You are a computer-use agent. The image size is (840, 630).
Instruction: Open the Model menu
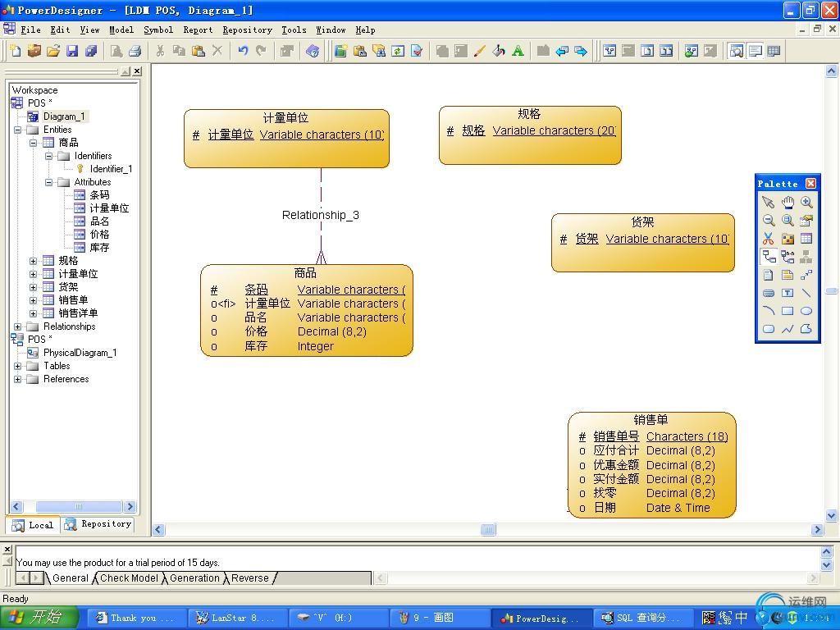(x=121, y=30)
